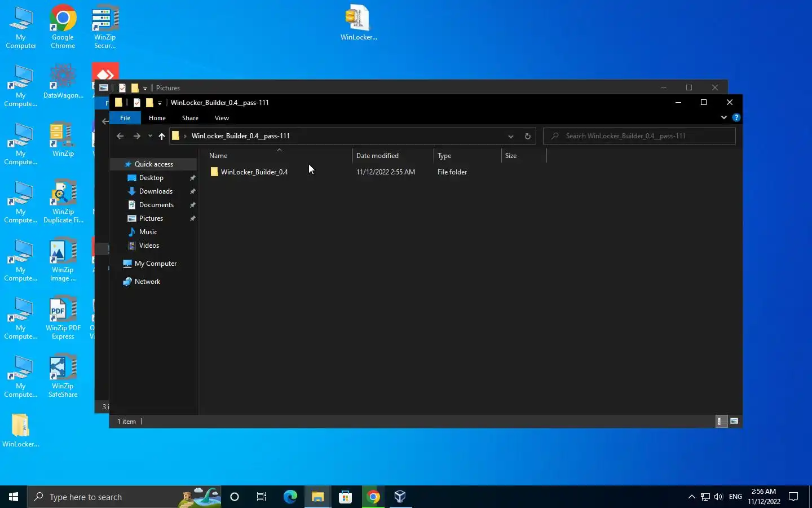Screen dimensions: 812x508
Task: Open Customize Quick Access Toolbar dropdown
Action: coord(160,103)
